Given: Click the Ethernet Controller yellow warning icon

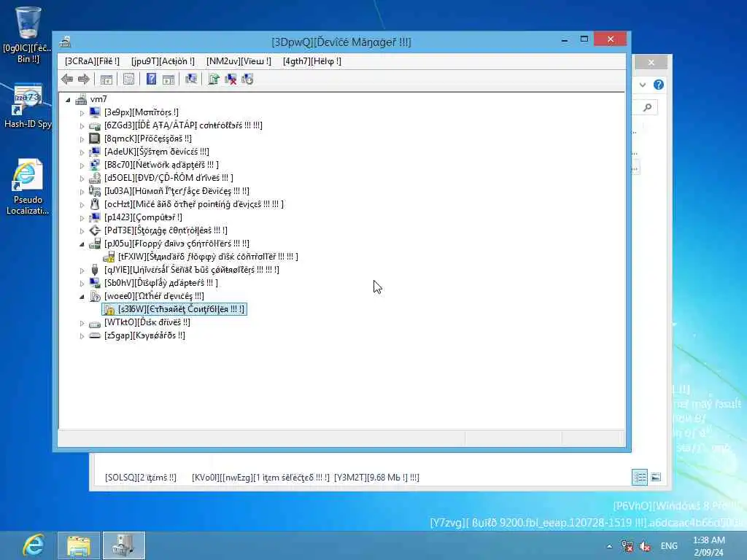Looking at the screenshot, I should point(109,309).
